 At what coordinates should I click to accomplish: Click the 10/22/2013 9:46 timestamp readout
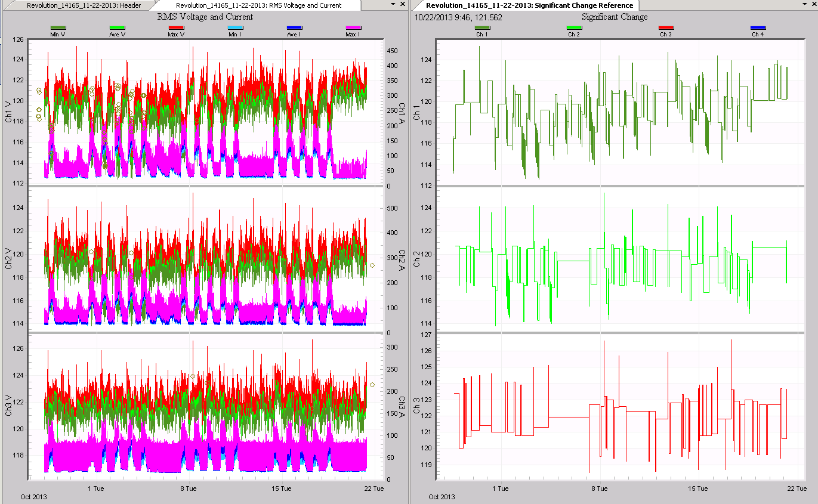pyautogui.click(x=459, y=18)
